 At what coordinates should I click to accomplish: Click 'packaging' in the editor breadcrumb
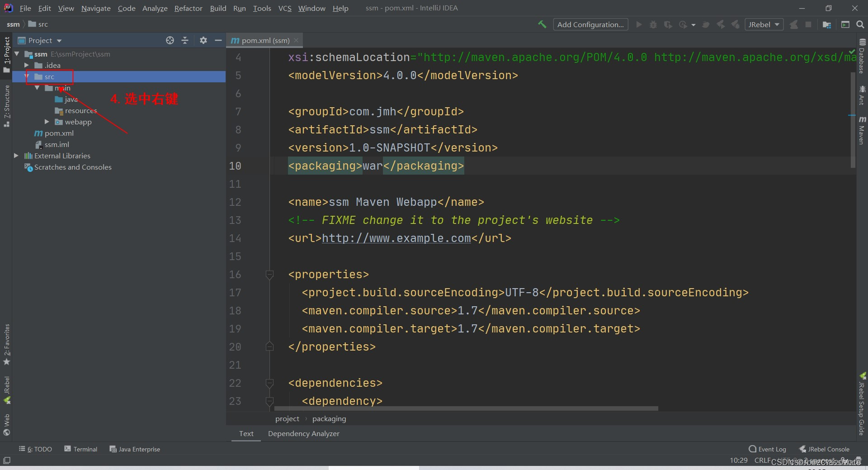[329, 419]
